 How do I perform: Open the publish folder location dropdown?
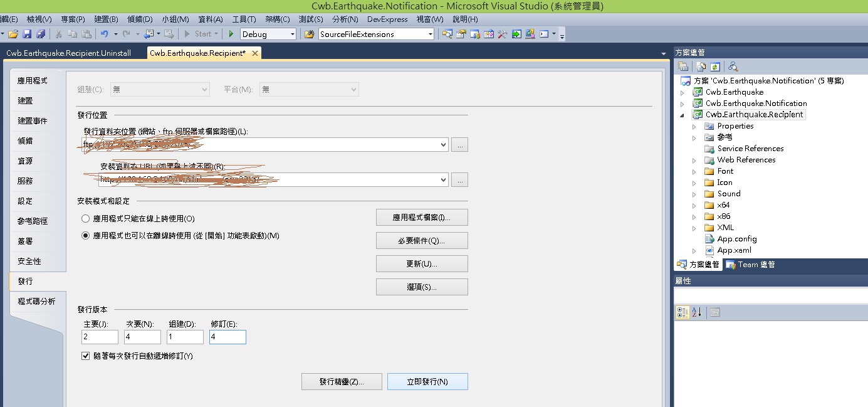tap(444, 145)
